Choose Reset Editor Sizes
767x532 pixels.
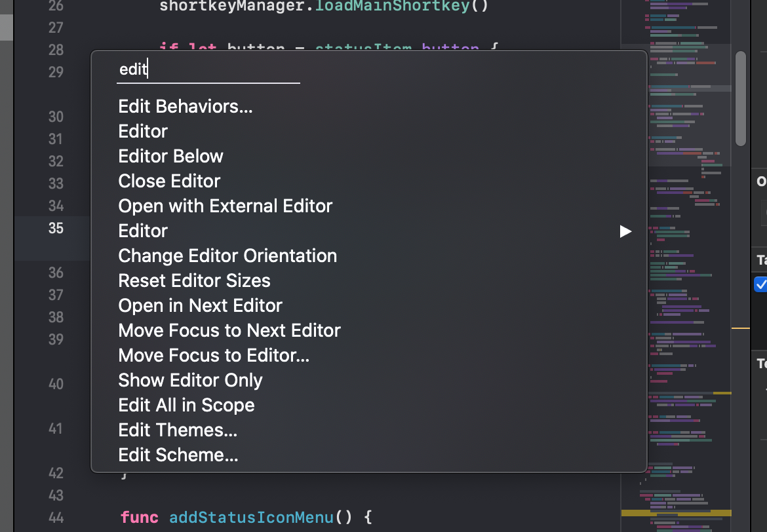pos(194,280)
